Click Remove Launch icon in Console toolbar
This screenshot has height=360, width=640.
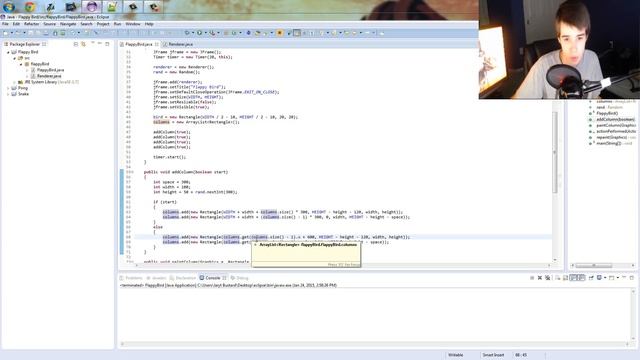click(x=540, y=278)
